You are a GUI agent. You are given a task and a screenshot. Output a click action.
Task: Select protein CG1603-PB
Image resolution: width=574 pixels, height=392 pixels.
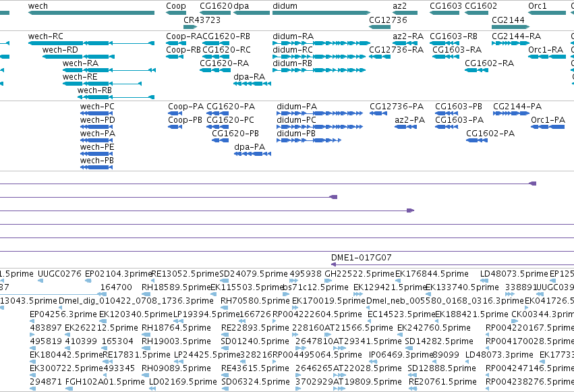pyautogui.click(x=447, y=113)
